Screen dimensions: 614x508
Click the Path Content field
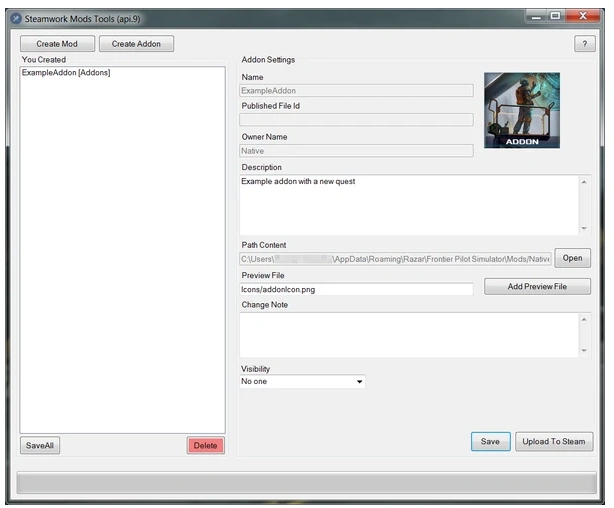395,259
